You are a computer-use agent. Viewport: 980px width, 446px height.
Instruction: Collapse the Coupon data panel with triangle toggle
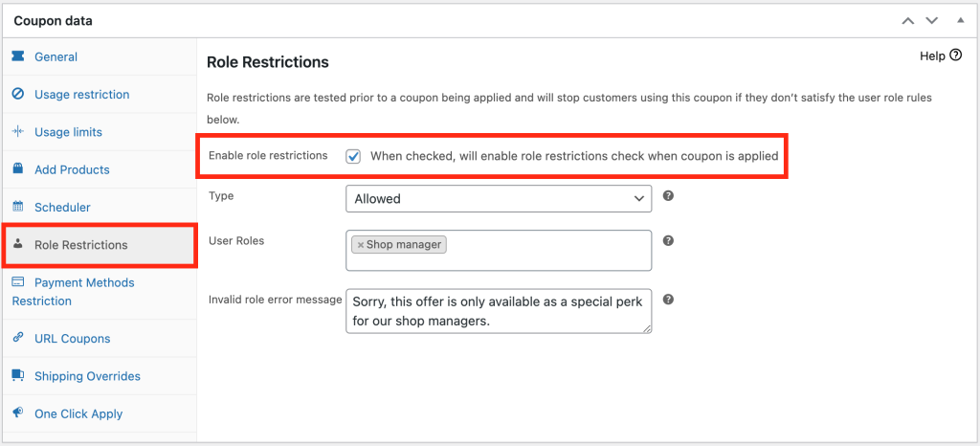tap(961, 21)
